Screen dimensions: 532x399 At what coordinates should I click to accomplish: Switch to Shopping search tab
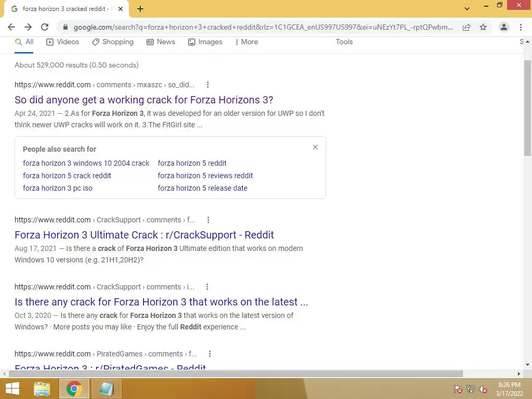click(x=113, y=42)
